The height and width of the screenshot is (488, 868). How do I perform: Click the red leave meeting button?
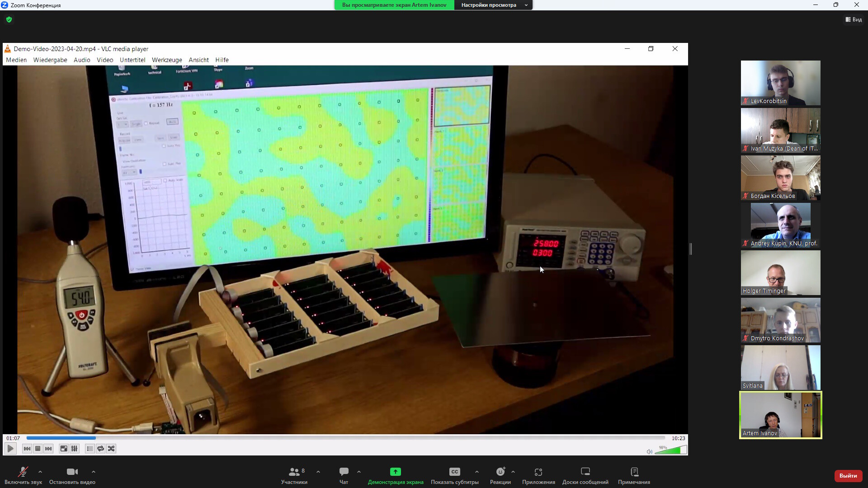(x=848, y=476)
